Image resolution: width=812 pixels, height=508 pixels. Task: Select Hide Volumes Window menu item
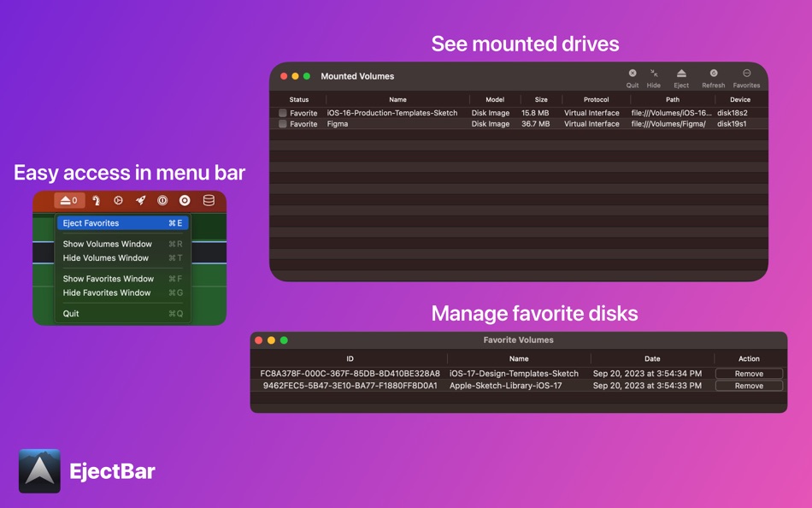[x=123, y=257]
